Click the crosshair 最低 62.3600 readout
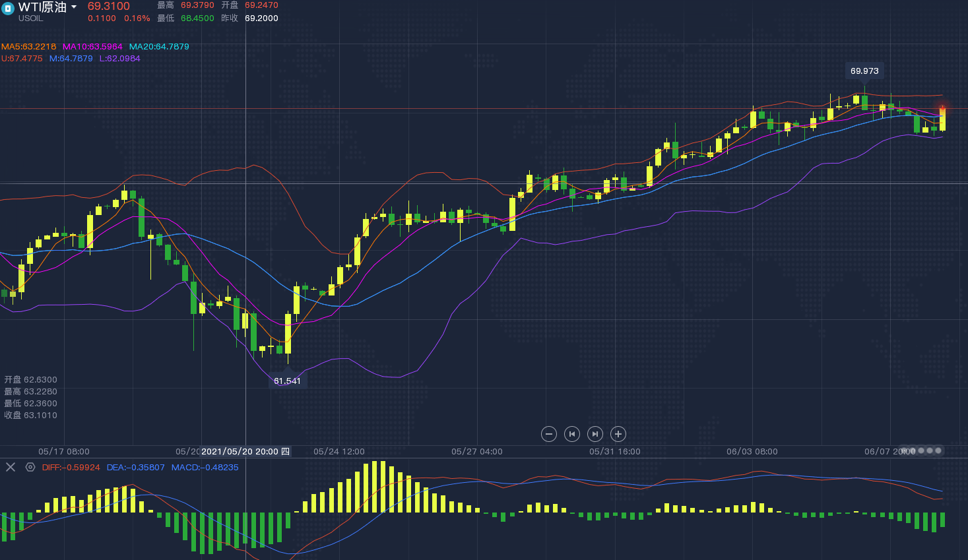The width and height of the screenshot is (968, 560). coord(31,404)
